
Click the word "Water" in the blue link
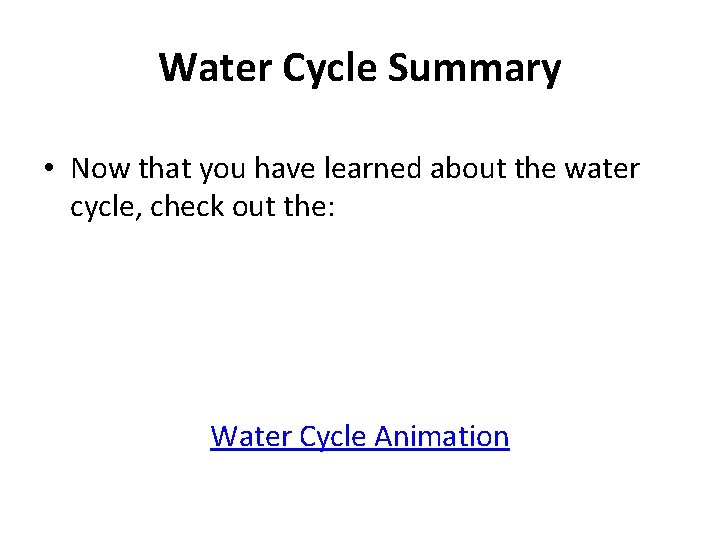pyautogui.click(x=250, y=436)
